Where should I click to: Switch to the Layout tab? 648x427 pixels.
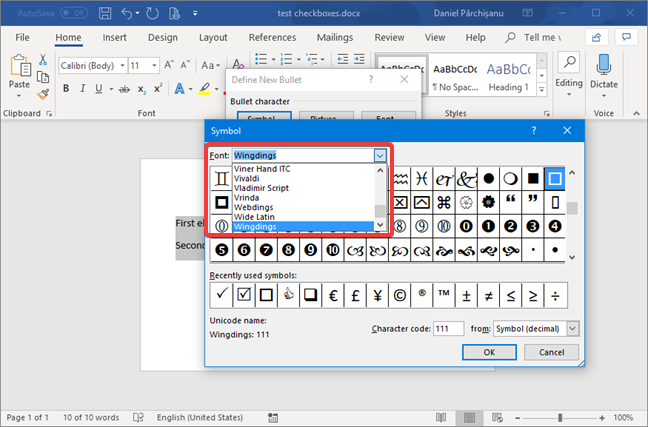pyautogui.click(x=213, y=37)
